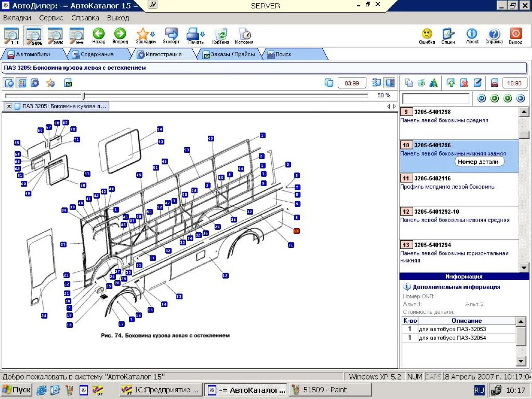Toggle the list layout view button
The image size is (532, 399).
tap(377, 83)
